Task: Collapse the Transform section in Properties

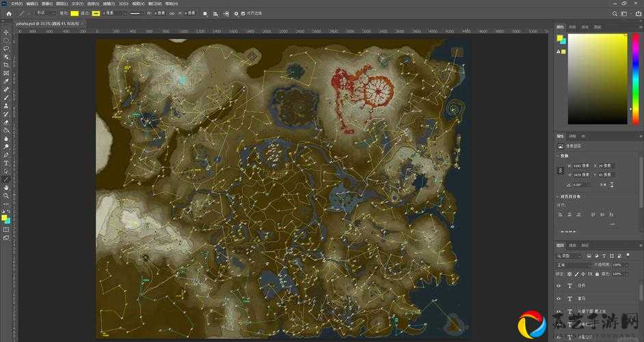Action: click(x=558, y=156)
